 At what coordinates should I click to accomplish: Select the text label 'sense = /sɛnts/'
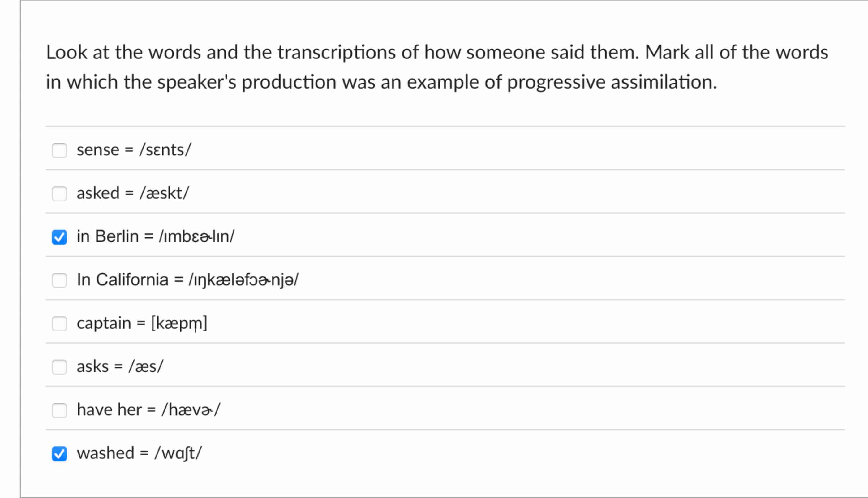134,149
